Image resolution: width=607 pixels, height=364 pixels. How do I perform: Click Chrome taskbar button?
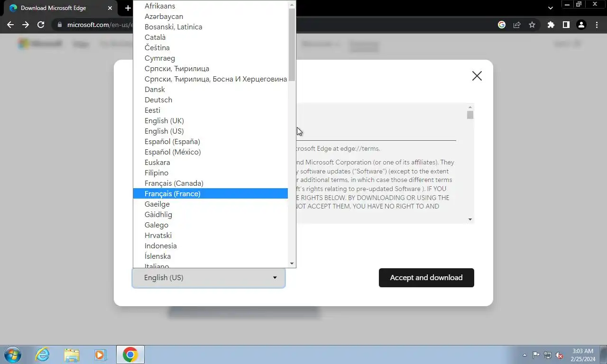point(130,355)
